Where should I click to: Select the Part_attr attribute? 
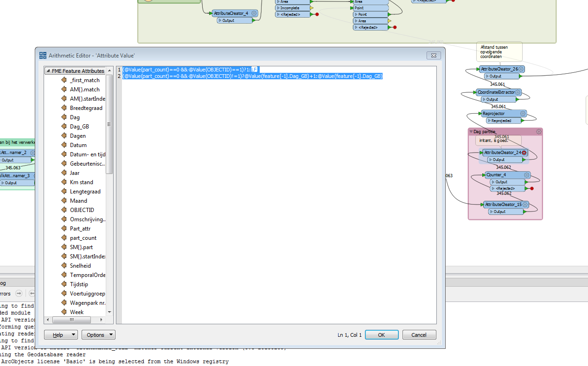coord(80,229)
